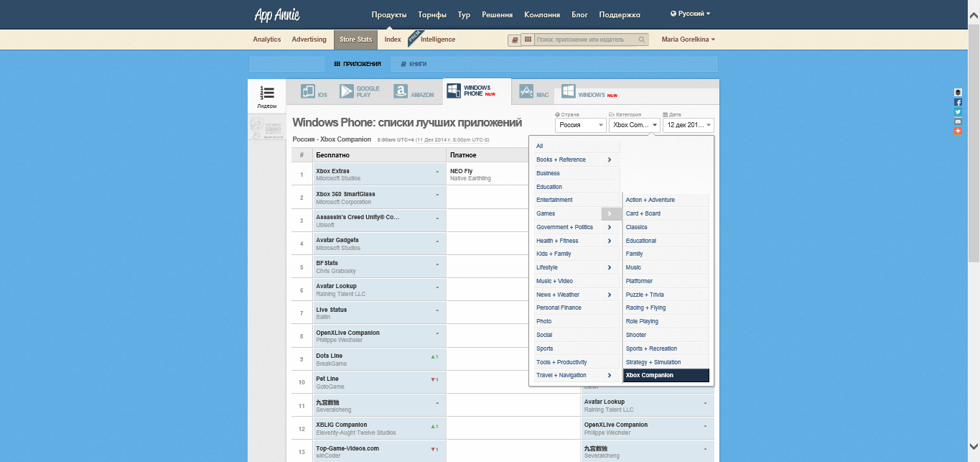Click the App Annie logo

[277, 14]
